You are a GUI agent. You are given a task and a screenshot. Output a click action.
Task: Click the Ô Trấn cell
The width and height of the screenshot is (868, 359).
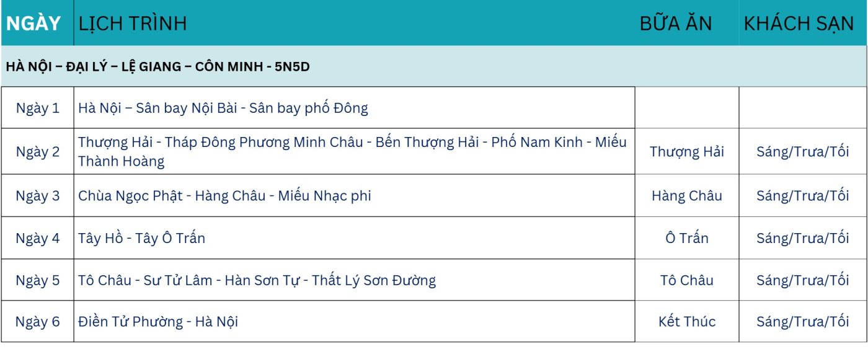tap(687, 237)
